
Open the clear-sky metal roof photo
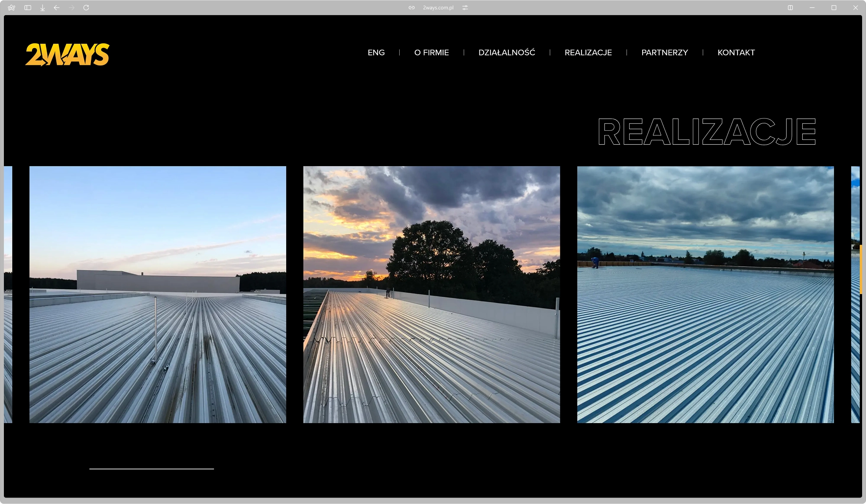click(158, 294)
